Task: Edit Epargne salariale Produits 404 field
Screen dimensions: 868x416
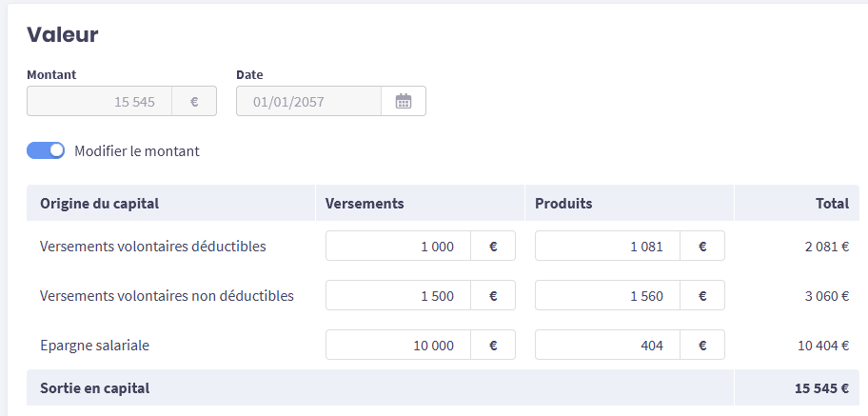Action: (x=607, y=345)
